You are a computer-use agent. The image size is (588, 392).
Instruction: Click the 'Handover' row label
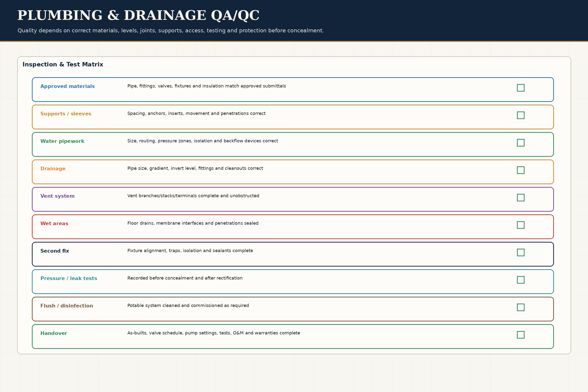pos(54,333)
